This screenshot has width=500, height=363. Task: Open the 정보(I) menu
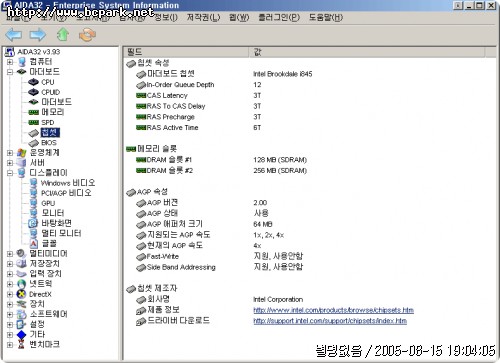click(x=166, y=17)
